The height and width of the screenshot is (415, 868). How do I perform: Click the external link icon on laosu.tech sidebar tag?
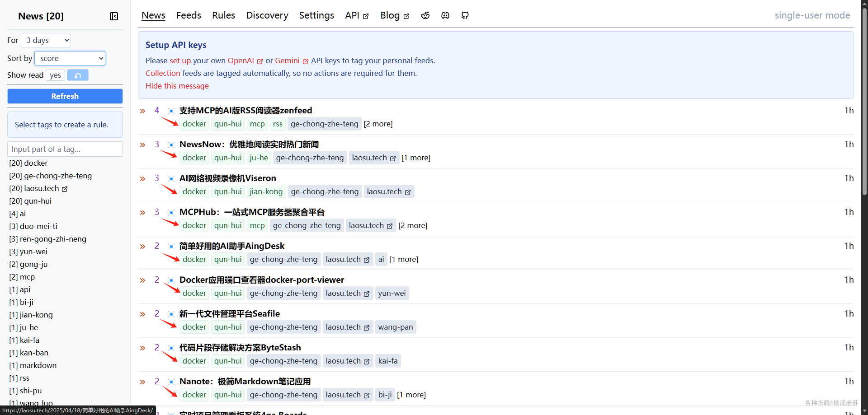point(65,189)
